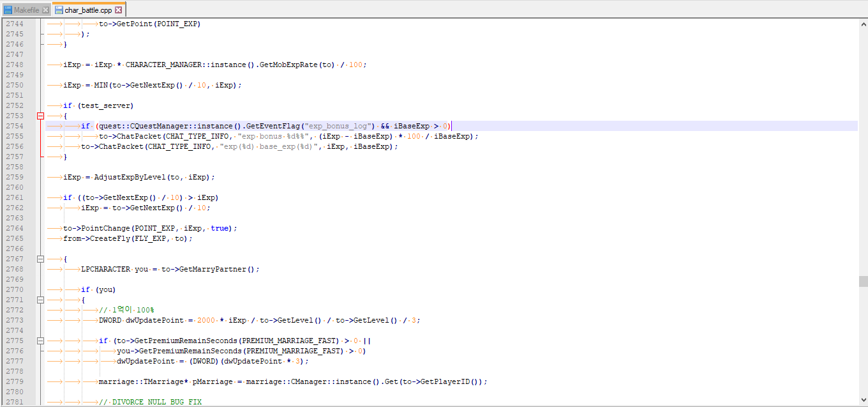Image resolution: width=868 pixels, height=407 pixels.
Task: Collapse the if (you) block at line 2771
Action: pyautogui.click(x=41, y=300)
